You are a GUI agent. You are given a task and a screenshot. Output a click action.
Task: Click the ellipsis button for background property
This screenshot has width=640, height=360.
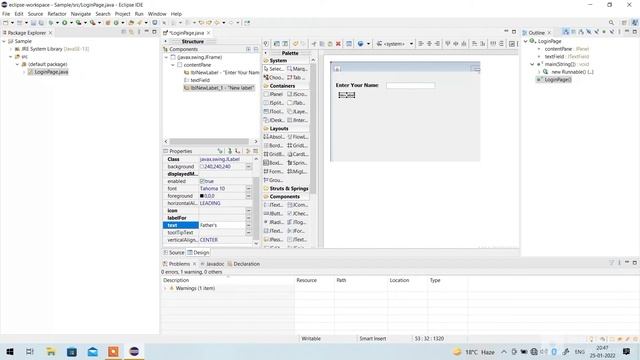tap(248, 167)
